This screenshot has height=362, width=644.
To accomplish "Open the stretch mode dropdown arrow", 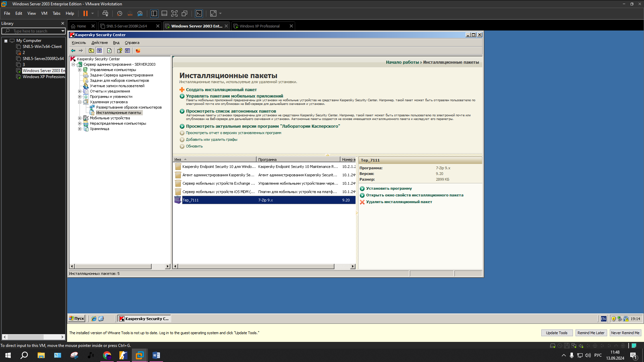I will pyautogui.click(x=220, y=13).
